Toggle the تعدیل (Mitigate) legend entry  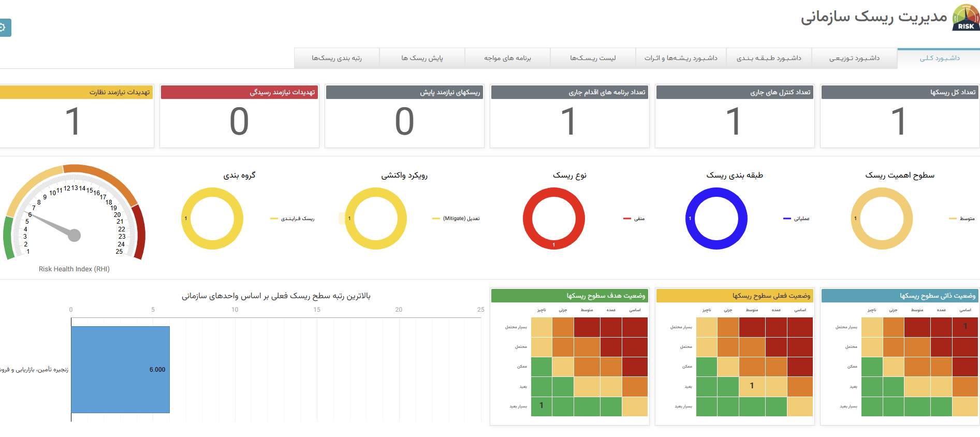pos(456,219)
